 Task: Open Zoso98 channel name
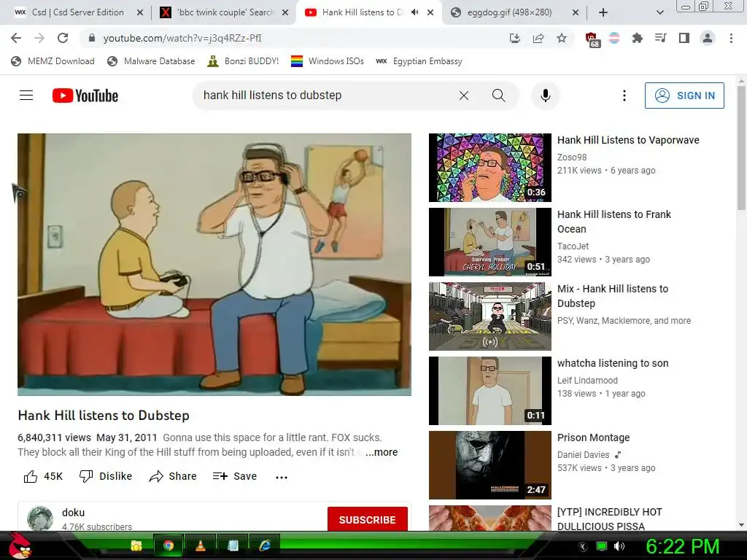coord(572,157)
